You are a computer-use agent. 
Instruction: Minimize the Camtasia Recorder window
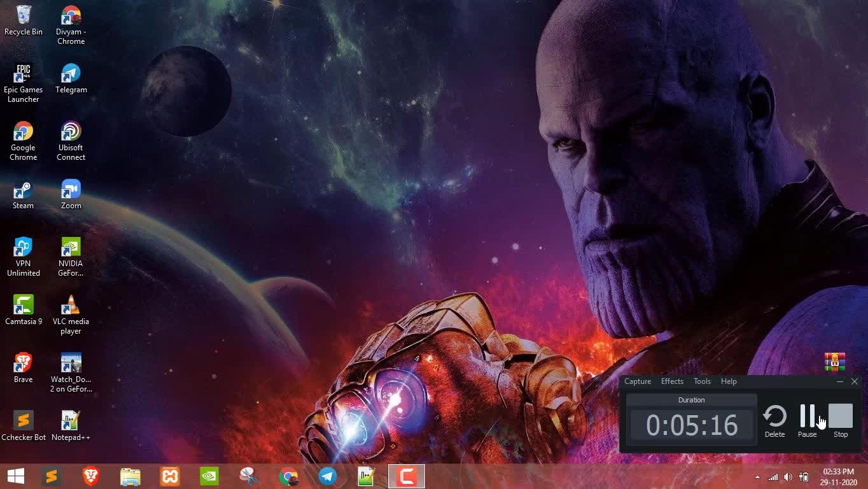point(840,381)
